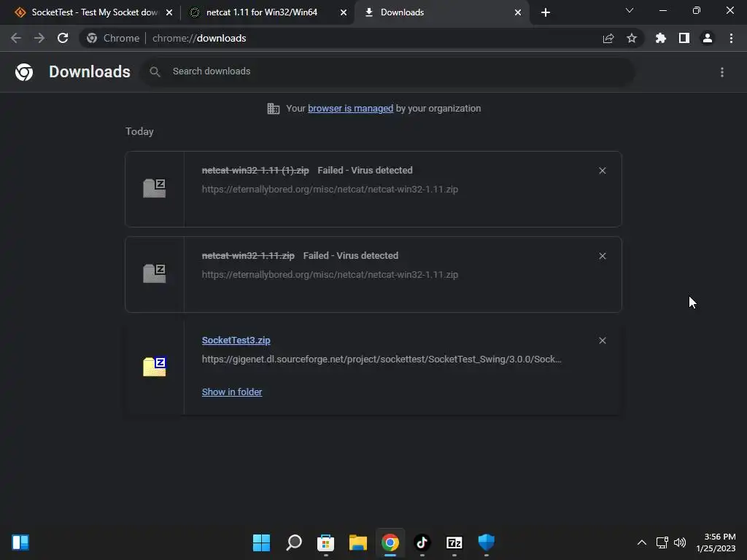Open a new tab with plus button
This screenshot has height=560, width=747.
[546, 12]
